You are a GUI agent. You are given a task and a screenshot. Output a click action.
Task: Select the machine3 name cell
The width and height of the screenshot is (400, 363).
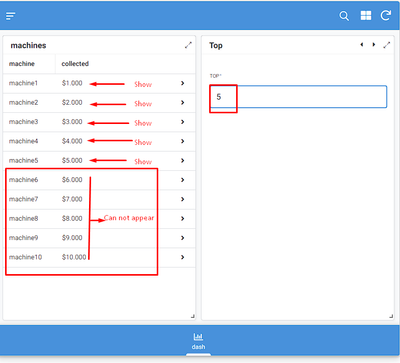(x=23, y=122)
